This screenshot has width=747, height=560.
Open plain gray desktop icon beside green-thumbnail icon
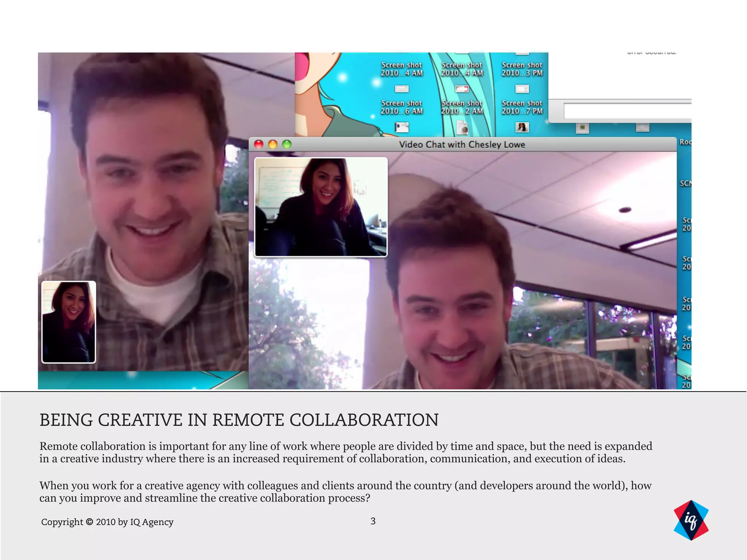[x=643, y=127]
